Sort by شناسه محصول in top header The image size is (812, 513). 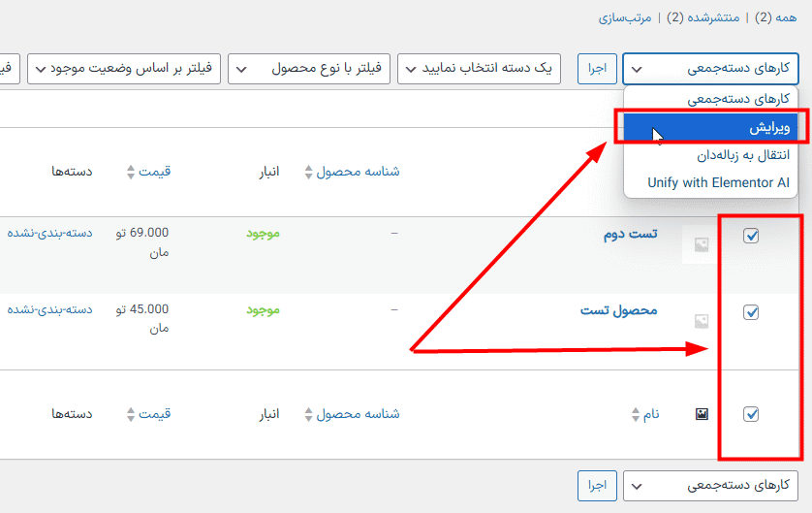pyautogui.click(x=358, y=172)
